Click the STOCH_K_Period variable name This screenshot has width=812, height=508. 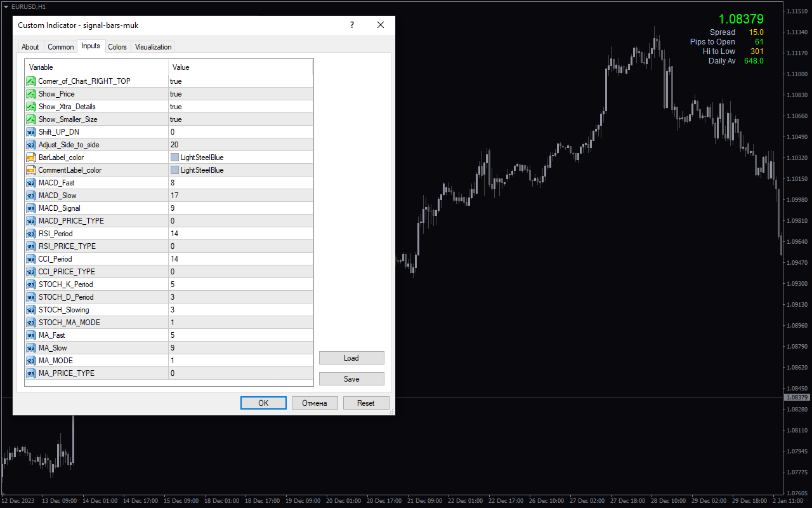pyautogui.click(x=66, y=284)
